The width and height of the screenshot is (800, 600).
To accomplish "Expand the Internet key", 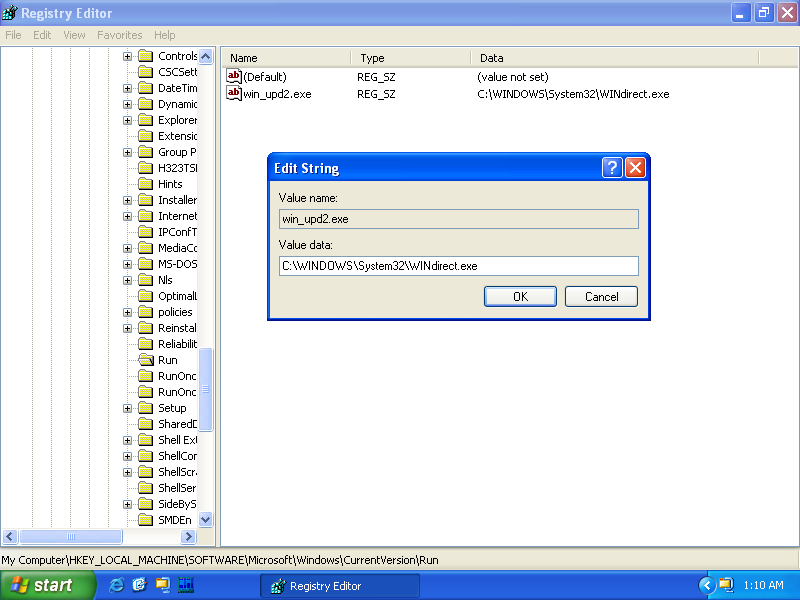I will pos(128,216).
